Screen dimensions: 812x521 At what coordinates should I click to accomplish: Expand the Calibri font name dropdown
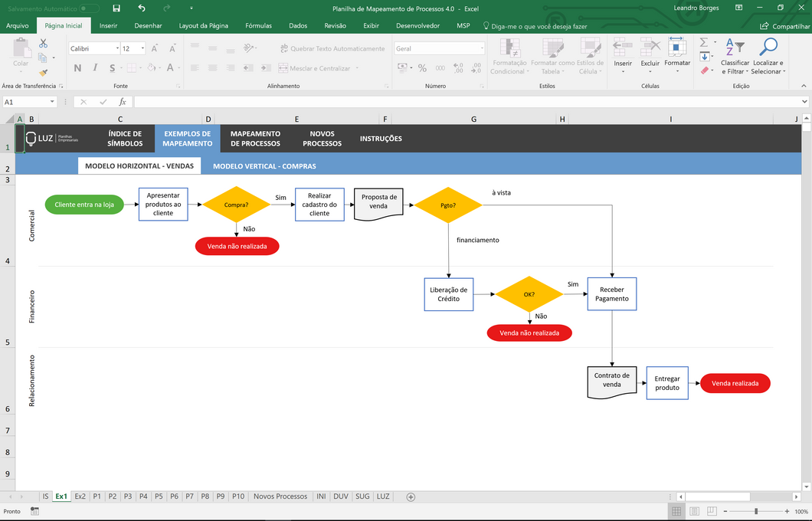point(117,48)
